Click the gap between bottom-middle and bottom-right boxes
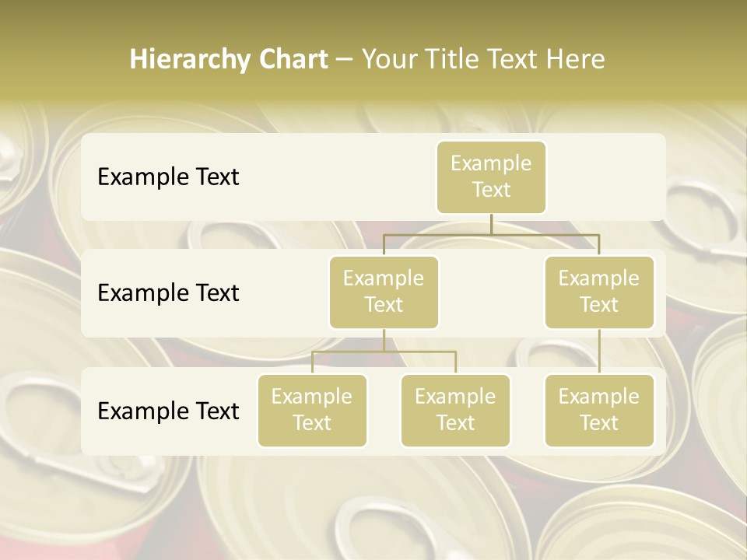The height and width of the screenshot is (560, 747). [528, 411]
